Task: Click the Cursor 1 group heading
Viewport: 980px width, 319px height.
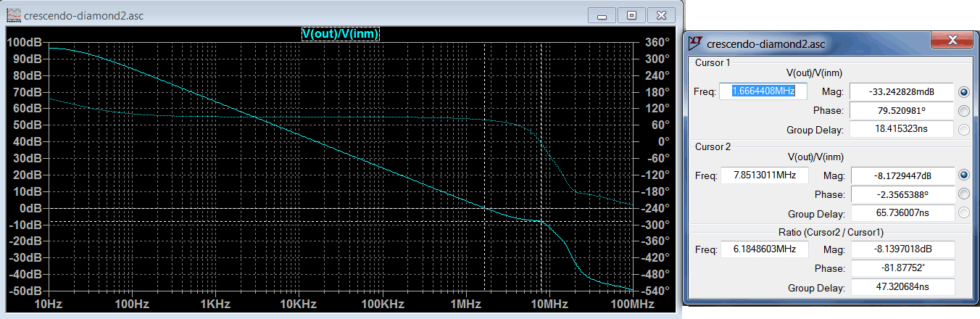Action: pyautogui.click(x=713, y=62)
